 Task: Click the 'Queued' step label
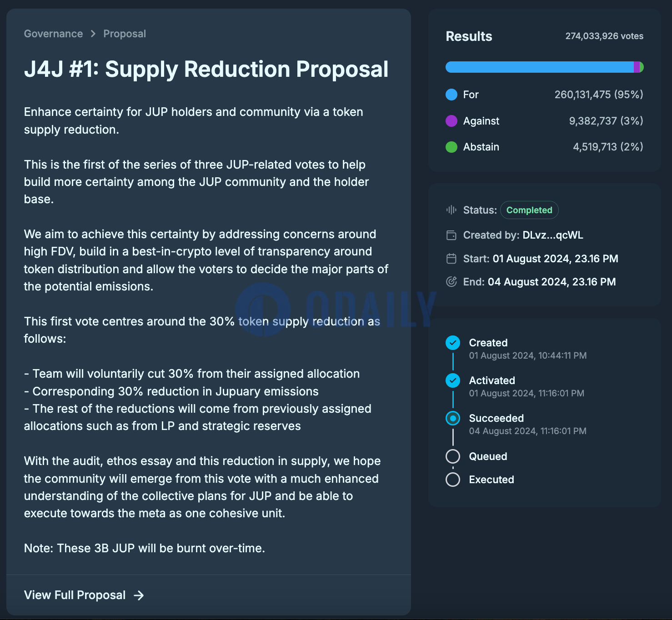[488, 456]
